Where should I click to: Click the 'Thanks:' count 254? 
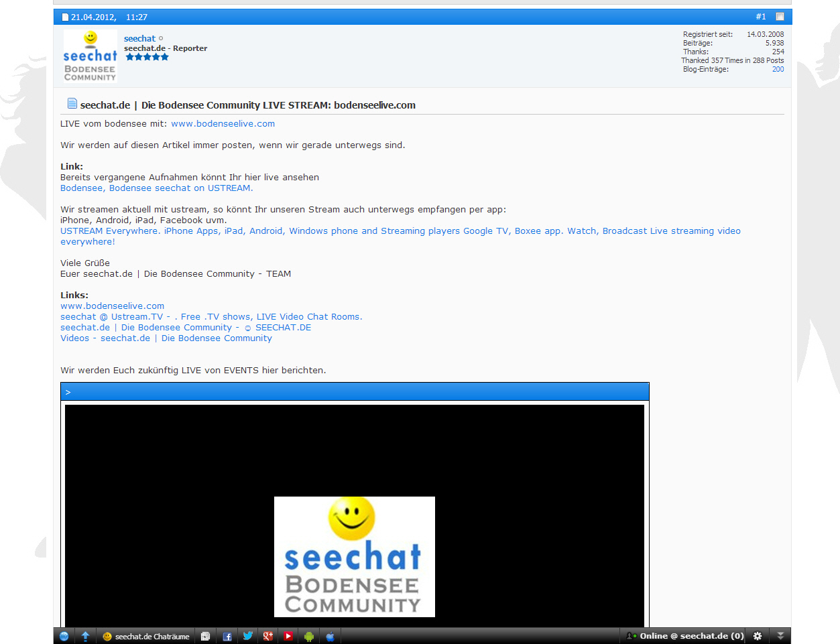coord(778,52)
